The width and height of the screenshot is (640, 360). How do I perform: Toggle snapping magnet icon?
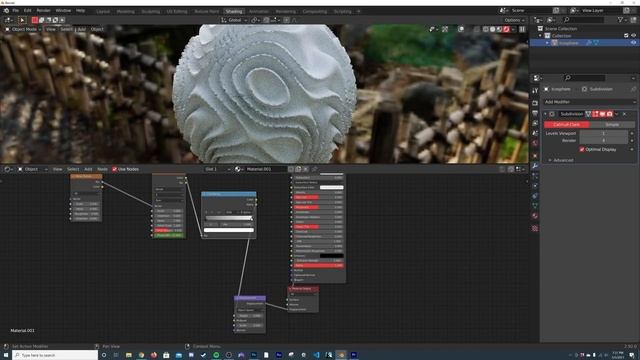(266, 20)
